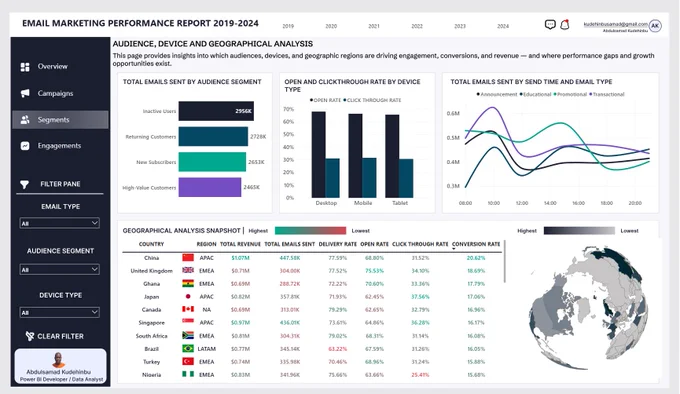Click the New Subscribers bar
The height and width of the screenshot is (394, 680).
point(212,162)
